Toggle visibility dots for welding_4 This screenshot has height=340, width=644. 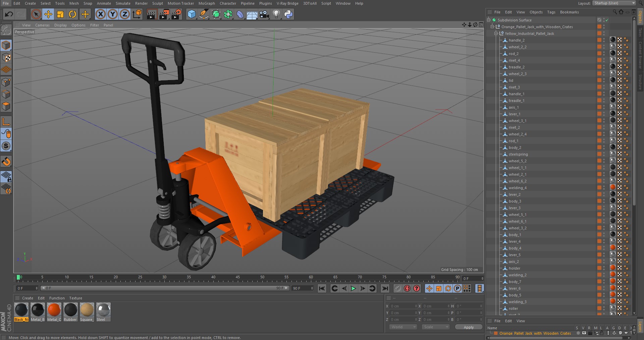pyautogui.click(x=604, y=188)
